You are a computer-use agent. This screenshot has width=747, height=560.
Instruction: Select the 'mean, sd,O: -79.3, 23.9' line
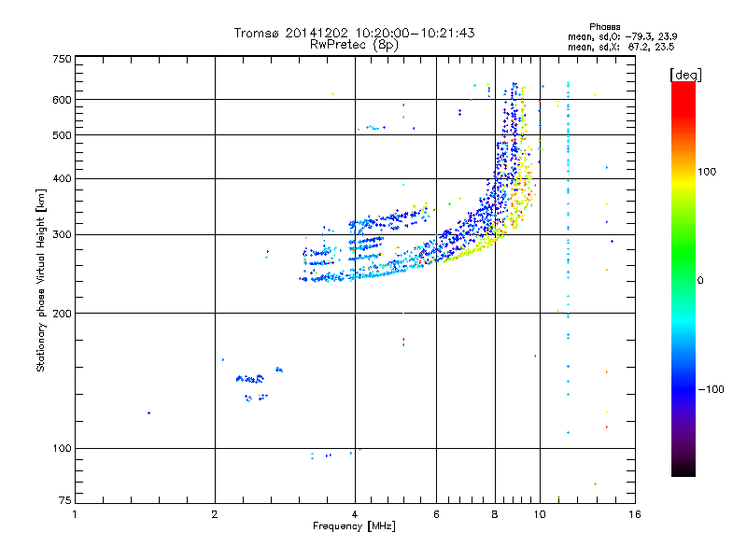[x=622, y=36]
